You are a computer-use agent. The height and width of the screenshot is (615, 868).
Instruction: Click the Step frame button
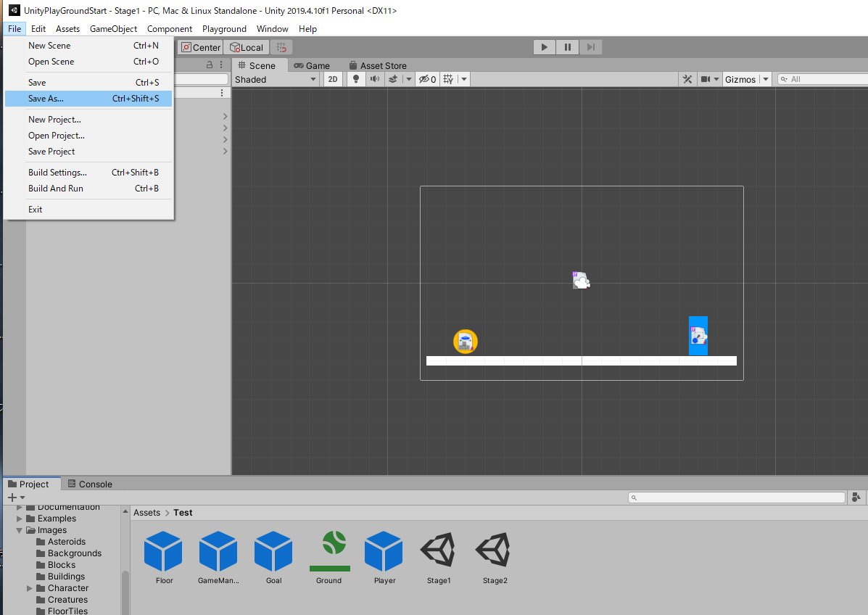tap(591, 47)
